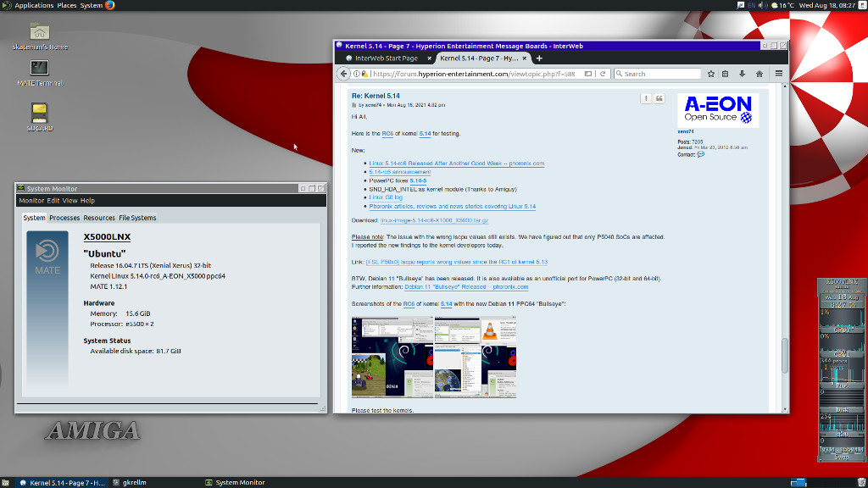Click the gkrellm CPU0 usage chart
The image size is (868, 488).
point(842,317)
